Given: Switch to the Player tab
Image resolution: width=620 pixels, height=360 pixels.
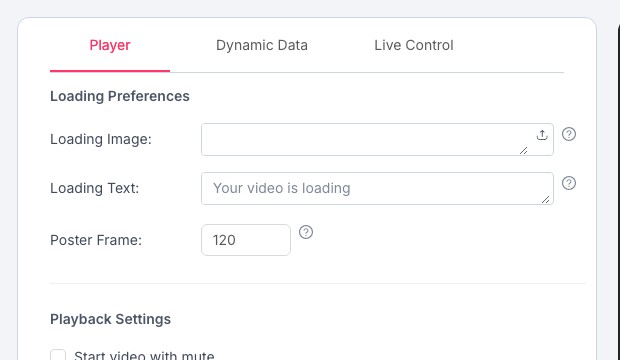Looking at the screenshot, I should 110,45.
